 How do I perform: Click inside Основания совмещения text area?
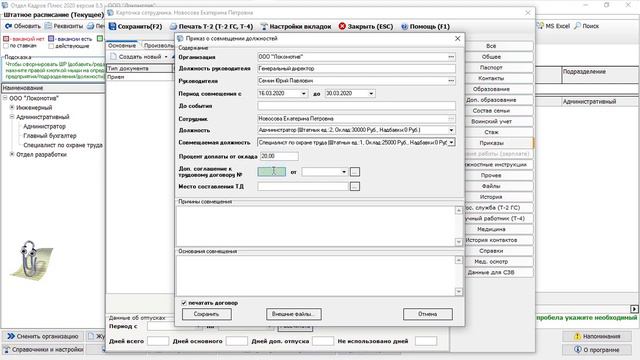(x=316, y=276)
